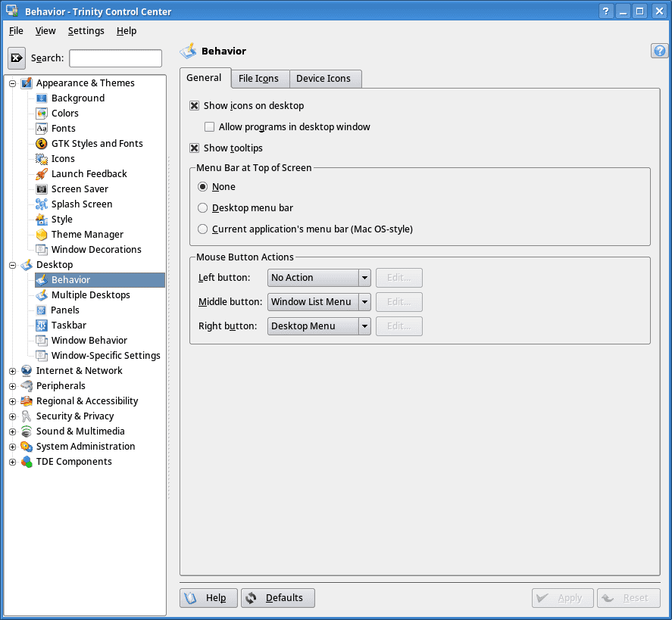Click the Window Behavior icon
Viewport: 672px width, 620px height.
pyautogui.click(x=42, y=341)
